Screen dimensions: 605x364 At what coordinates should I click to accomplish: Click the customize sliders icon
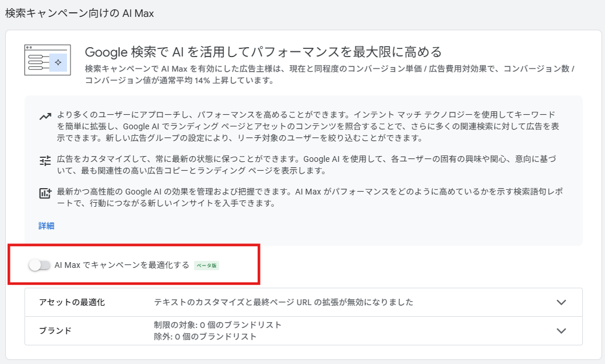point(45,160)
